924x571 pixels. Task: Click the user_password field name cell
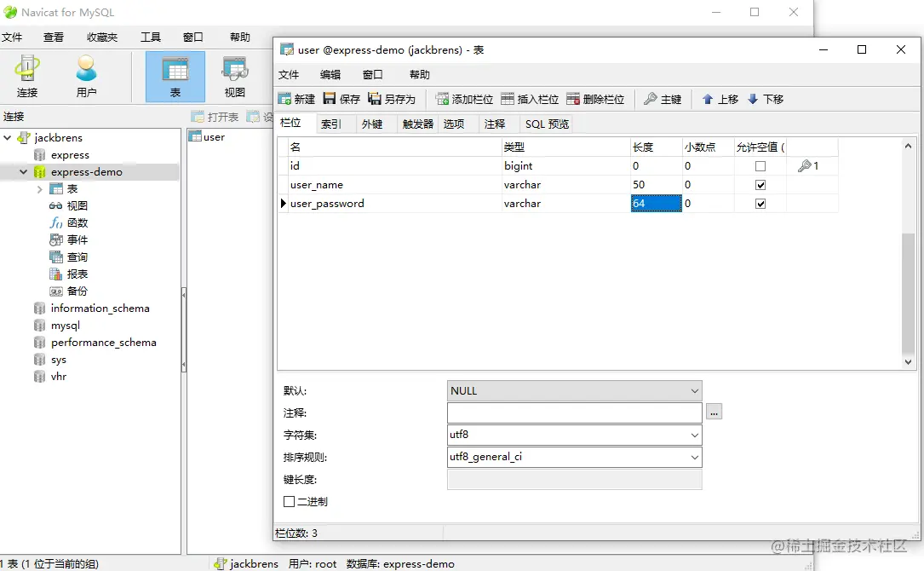(395, 204)
